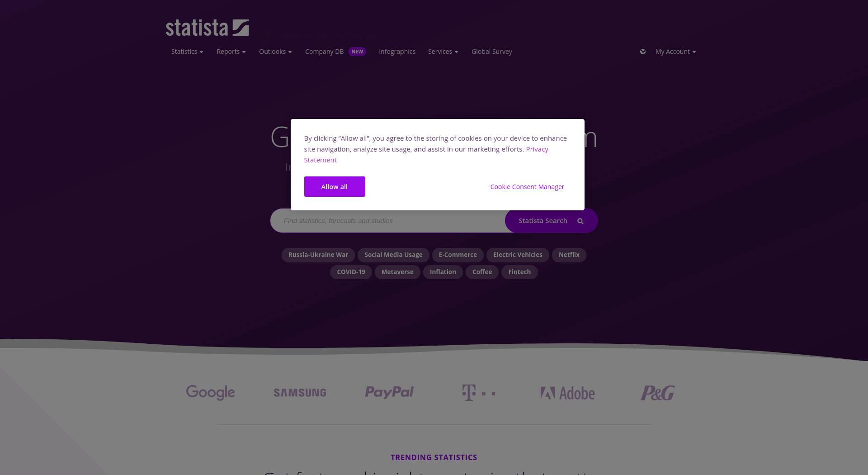
Task: Click the Adobe logo
Action: click(567, 393)
